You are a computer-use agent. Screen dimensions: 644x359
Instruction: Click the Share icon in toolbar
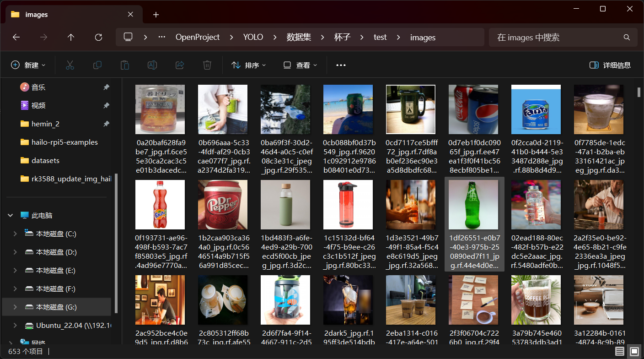point(180,65)
